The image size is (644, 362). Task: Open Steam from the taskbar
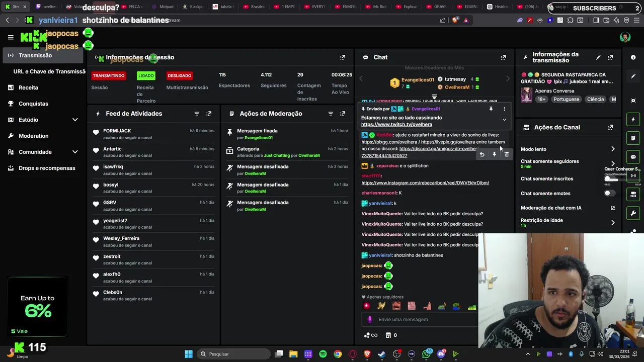point(382,354)
